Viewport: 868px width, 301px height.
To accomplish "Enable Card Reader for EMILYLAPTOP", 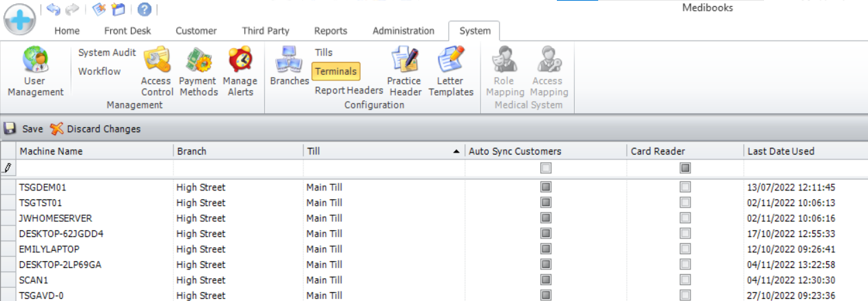I will coord(685,249).
